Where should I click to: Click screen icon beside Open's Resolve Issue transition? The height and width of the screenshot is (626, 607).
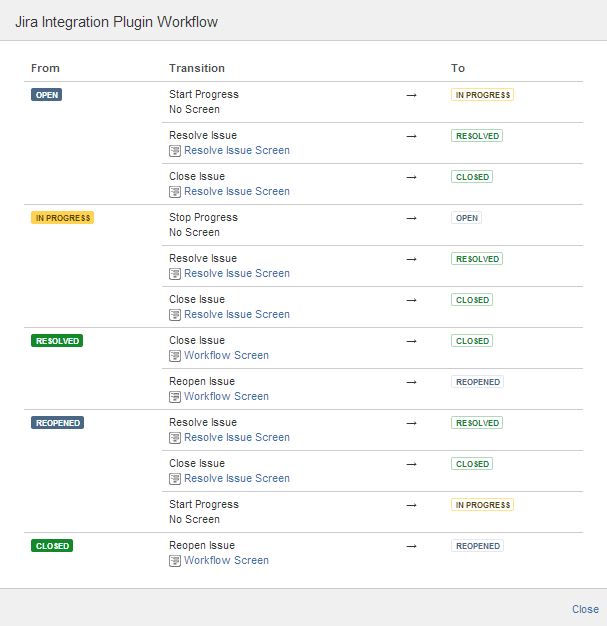coord(175,151)
